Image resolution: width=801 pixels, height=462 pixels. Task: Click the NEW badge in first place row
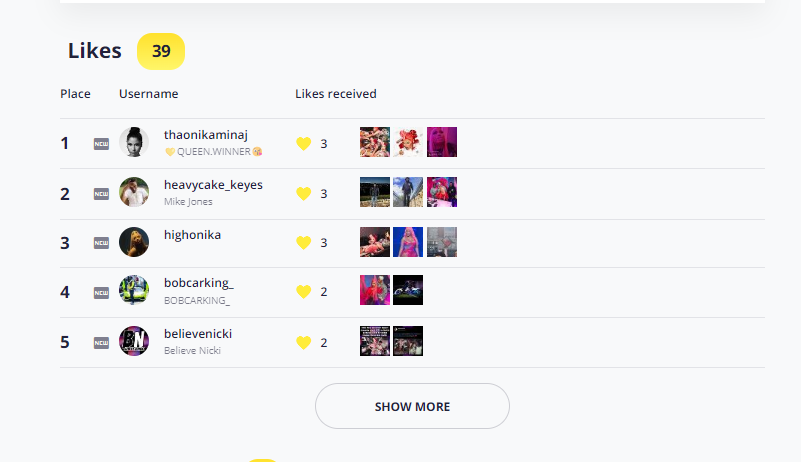tap(101, 144)
